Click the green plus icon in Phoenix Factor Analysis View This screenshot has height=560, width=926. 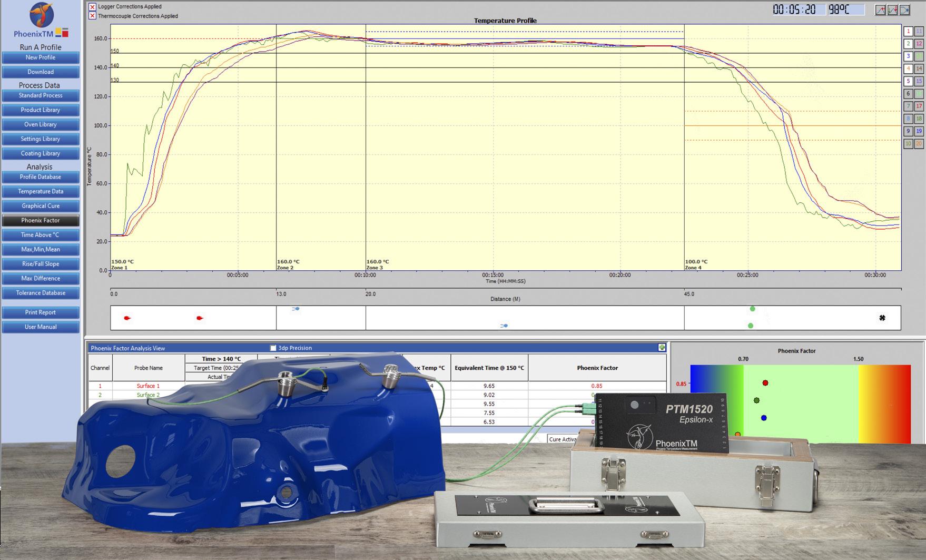tap(662, 348)
